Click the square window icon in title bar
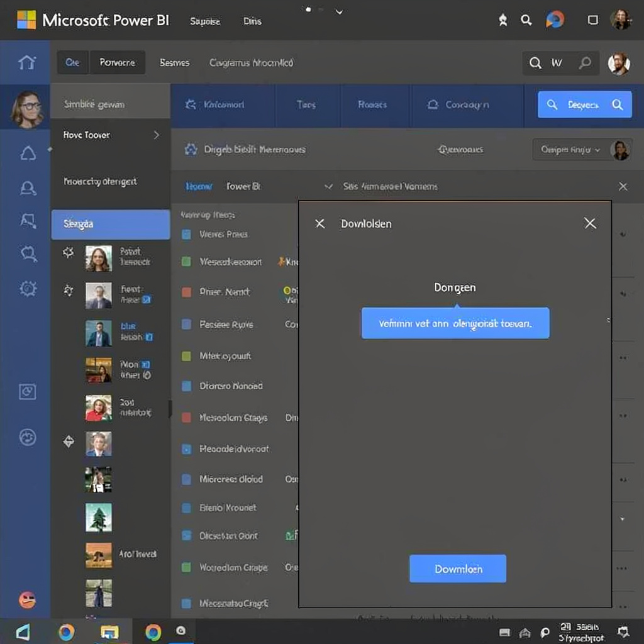Image resolution: width=644 pixels, height=644 pixels. [x=592, y=20]
